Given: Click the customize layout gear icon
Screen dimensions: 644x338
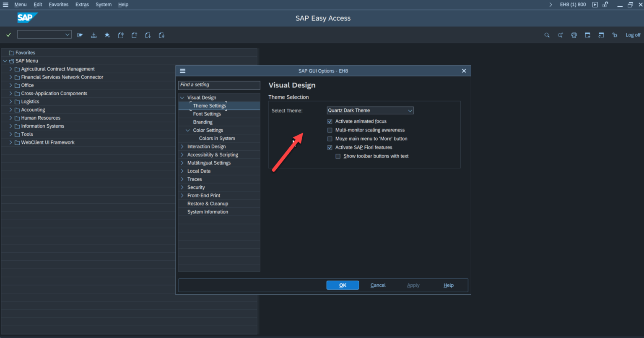Looking at the screenshot, I should [x=615, y=35].
